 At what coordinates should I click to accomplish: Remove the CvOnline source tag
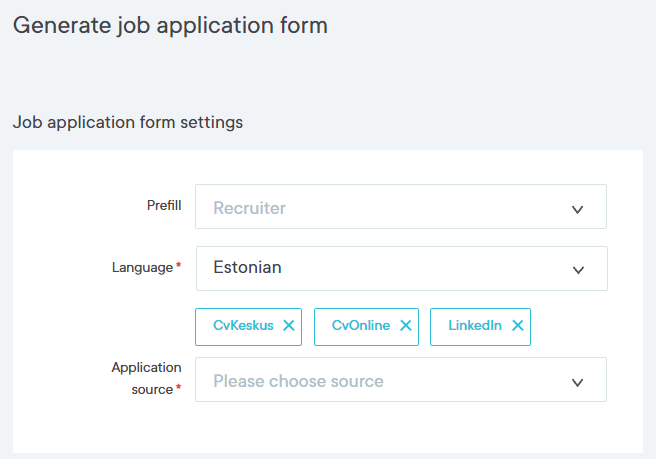pos(406,326)
